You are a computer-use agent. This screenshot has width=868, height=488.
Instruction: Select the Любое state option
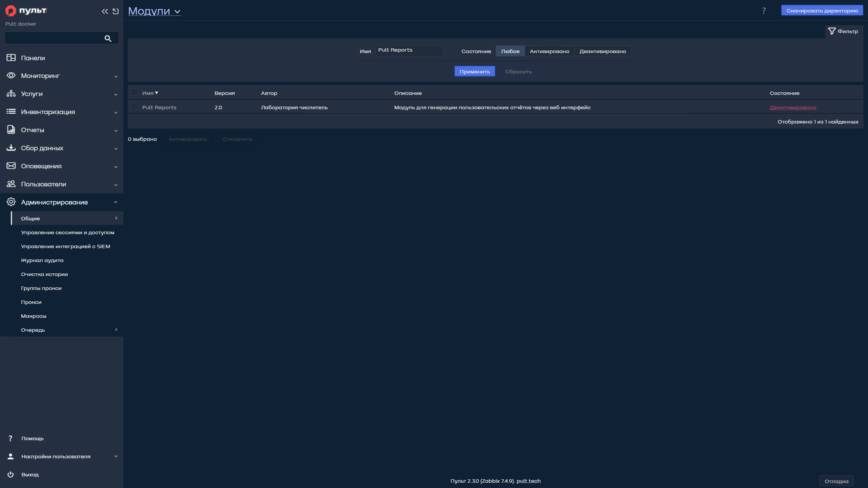point(510,51)
